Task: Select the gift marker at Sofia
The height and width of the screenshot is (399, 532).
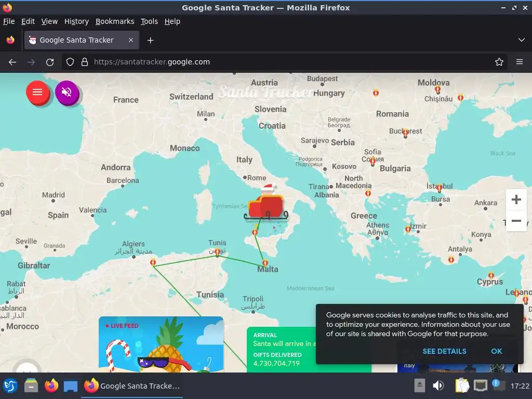Action: coord(373,162)
